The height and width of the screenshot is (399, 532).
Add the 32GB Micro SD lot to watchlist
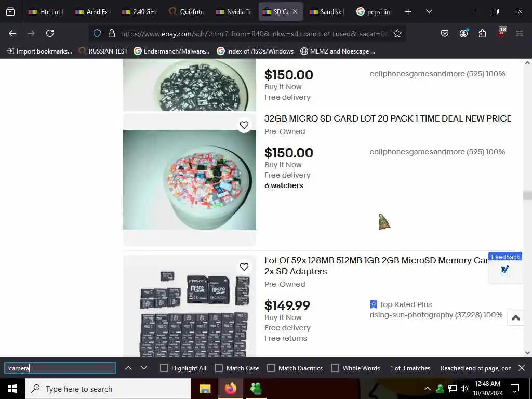coord(244,125)
